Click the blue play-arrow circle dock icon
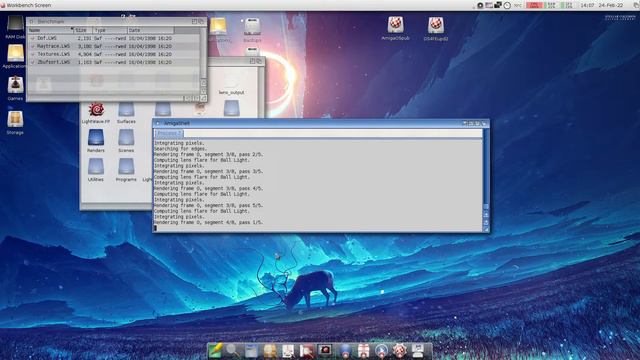This screenshot has width=640, height=360. [x=381, y=351]
